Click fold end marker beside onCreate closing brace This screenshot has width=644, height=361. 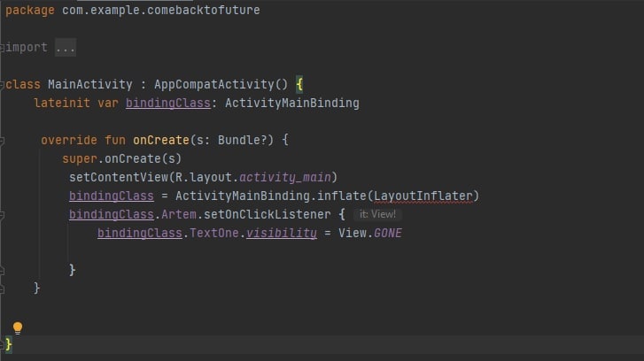coord(2,289)
